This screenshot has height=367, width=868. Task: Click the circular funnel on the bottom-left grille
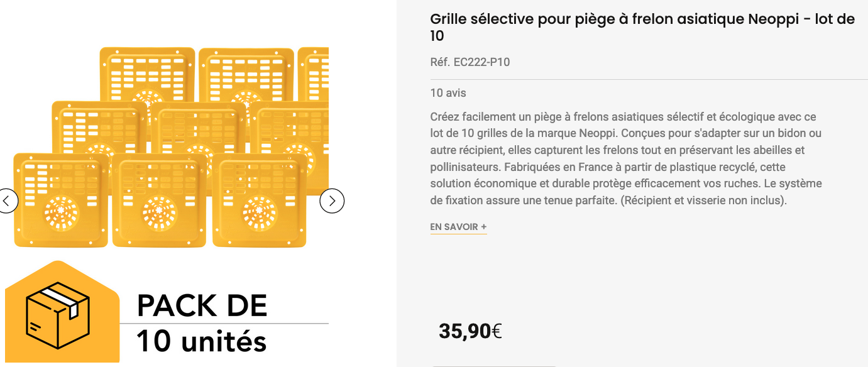point(61,213)
